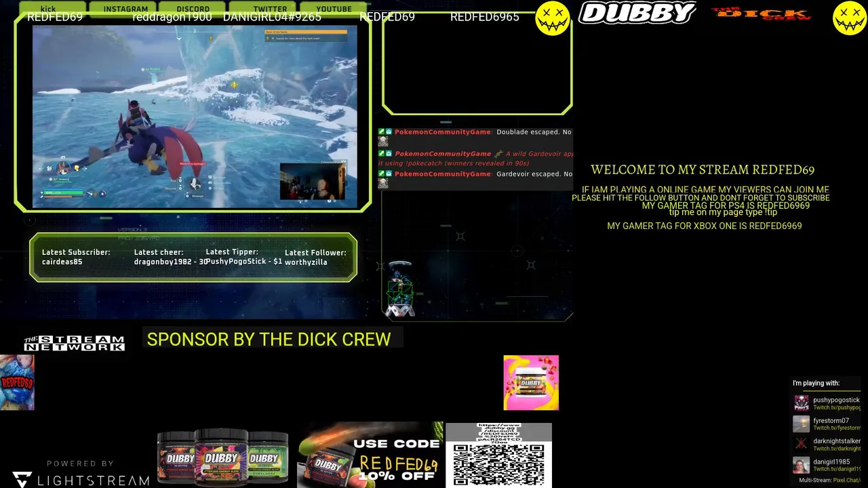Click PokemonCommunityGame on the Doublade escaped message
This screenshot has height=488, width=868.
click(443, 132)
